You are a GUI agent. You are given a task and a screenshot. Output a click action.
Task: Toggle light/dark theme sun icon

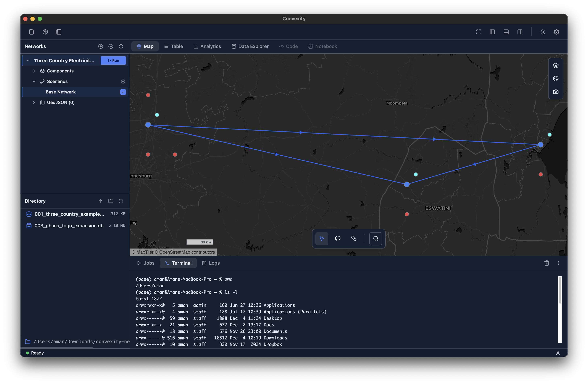[543, 32]
